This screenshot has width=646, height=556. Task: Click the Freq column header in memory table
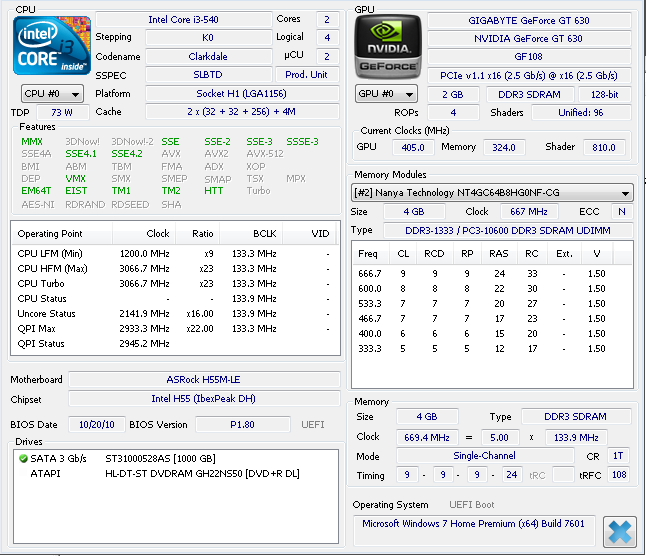(x=371, y=254)
